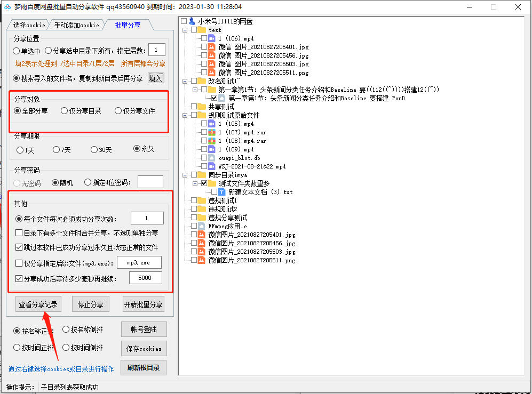Click the app logo icon in the title bar
The image size is (532, 394).
click(6, 7)
